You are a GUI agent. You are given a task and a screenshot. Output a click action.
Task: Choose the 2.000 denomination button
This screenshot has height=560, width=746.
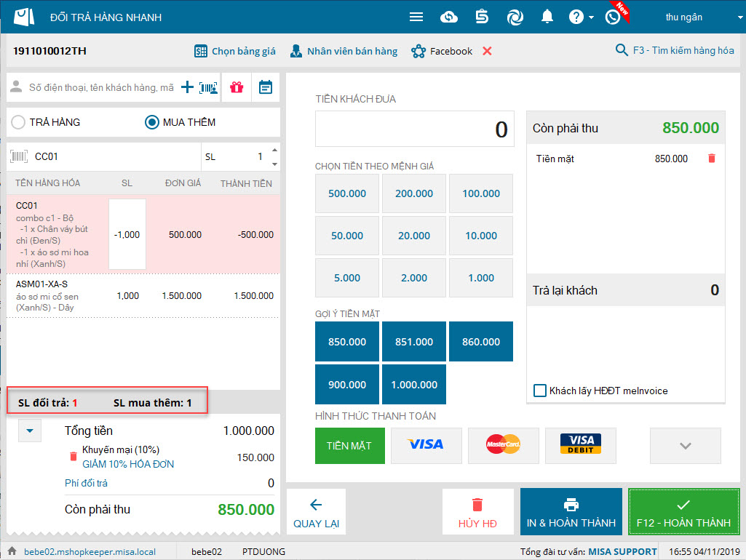(x=414, y=278)
